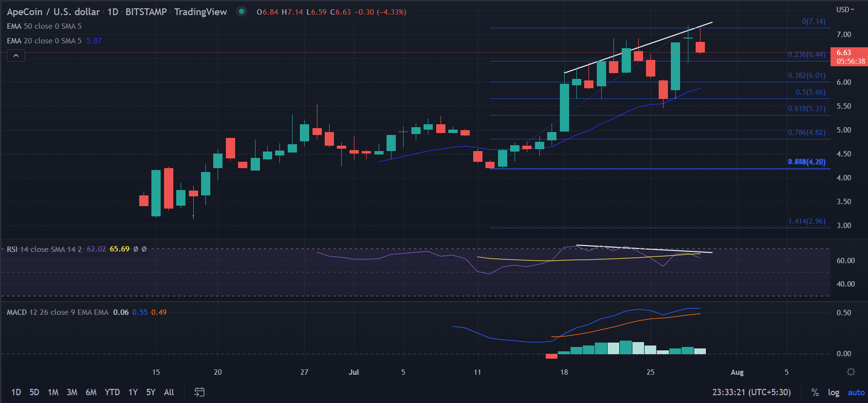Click the 7.00 price axis label
The image size is (868, 403).
(844, 35)
